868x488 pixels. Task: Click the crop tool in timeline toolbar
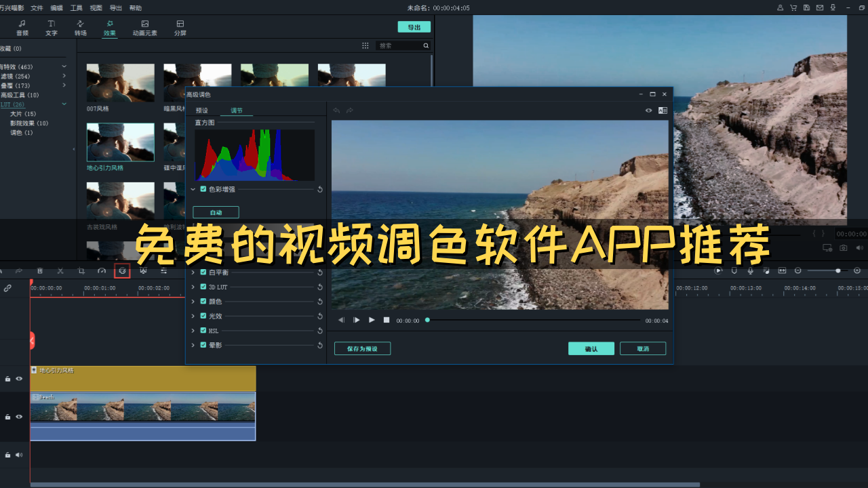(81, 270)
